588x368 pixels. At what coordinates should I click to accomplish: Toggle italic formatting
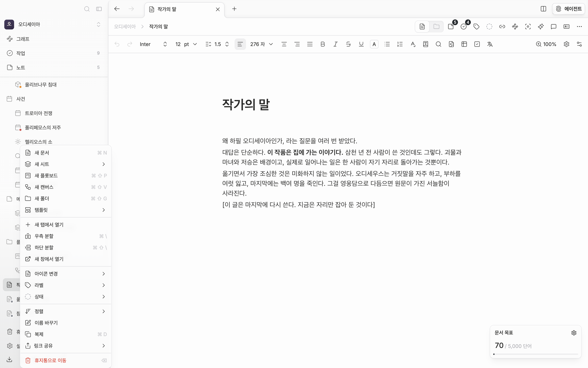(x=336, y=44)
